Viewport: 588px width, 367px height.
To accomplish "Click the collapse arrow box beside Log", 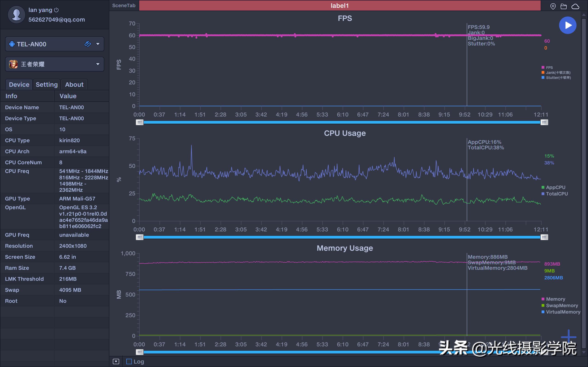I will 116,361.
